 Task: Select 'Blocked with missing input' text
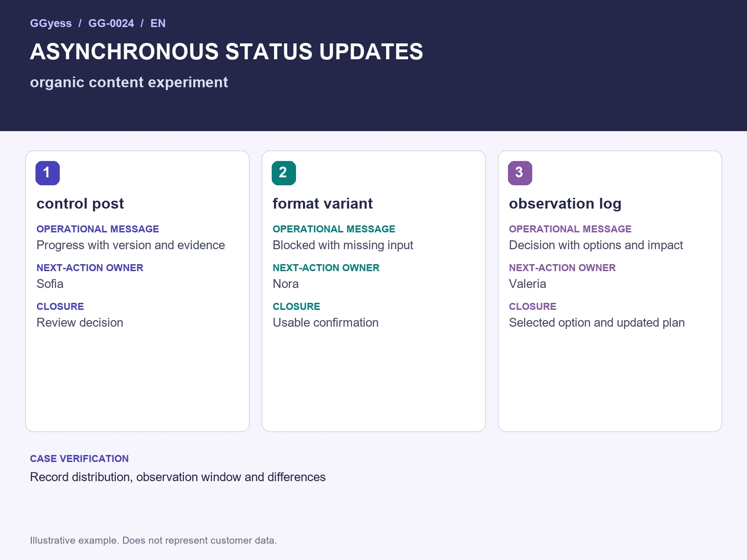click(343, 245)
